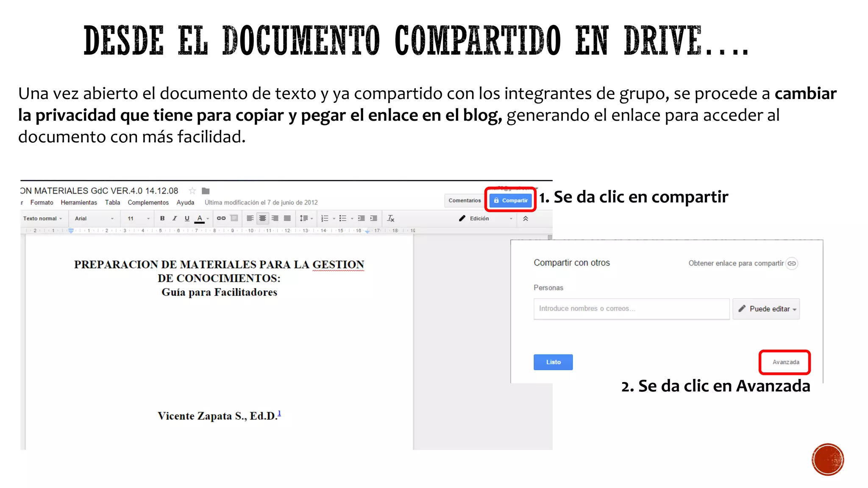Increase the indent
This screenshot has width=868, height=488.
[x=373, y=219]
